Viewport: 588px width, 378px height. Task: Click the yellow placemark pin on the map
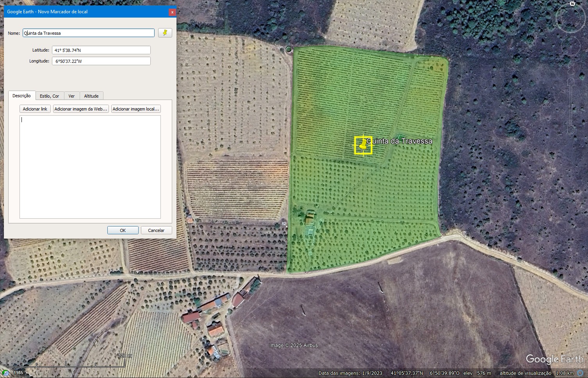[x=363, y=145]
